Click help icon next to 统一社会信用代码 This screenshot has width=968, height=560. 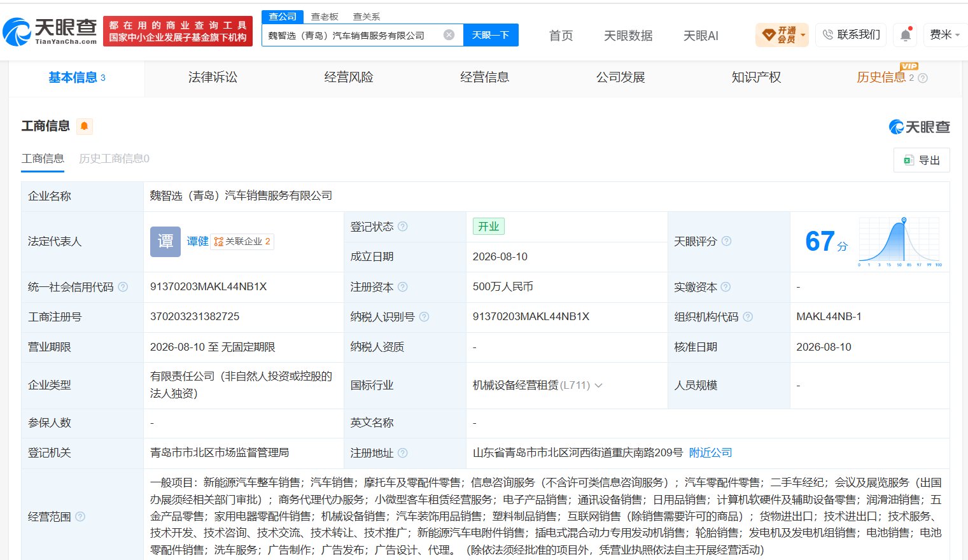[x=123, y=287]
